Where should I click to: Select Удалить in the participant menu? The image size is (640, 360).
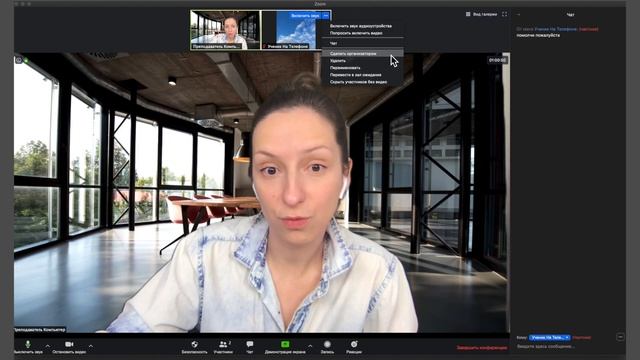(338, 61)
